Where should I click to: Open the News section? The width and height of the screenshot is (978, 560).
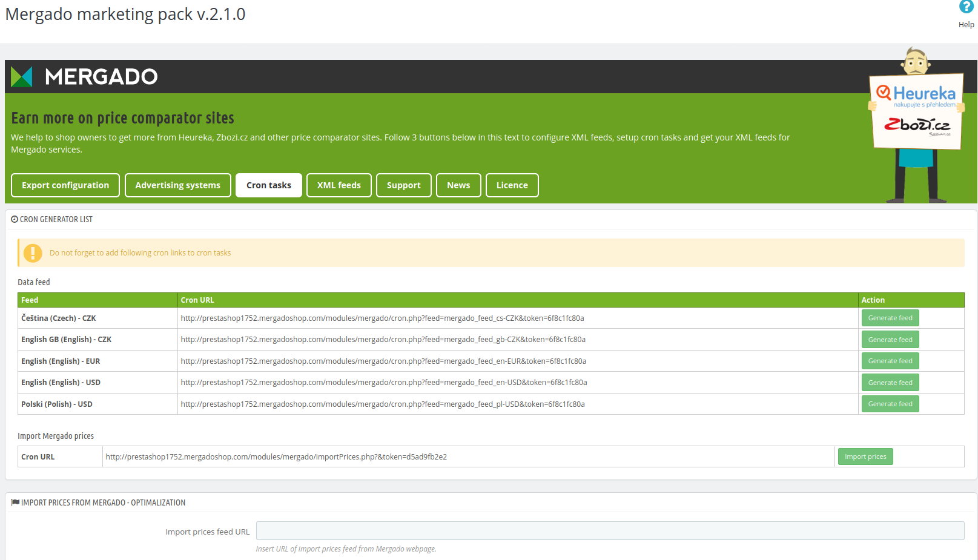(x=458, y=185)
